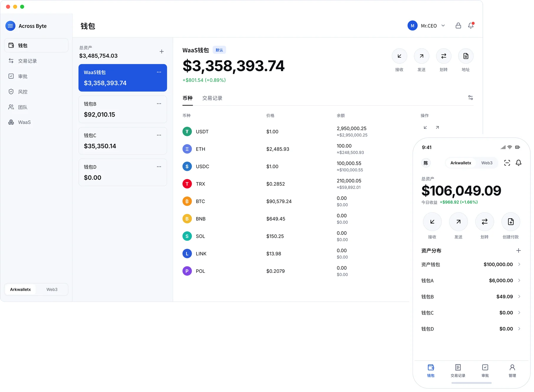Click the TRX row label
The height and width of the screenshot is (392, 534).
coord(201,184)
